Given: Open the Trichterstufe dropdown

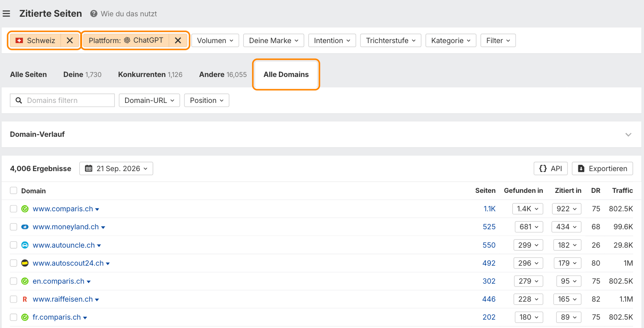Looking at the screenshot, I should pyautogui.click(x=391, y=41).
